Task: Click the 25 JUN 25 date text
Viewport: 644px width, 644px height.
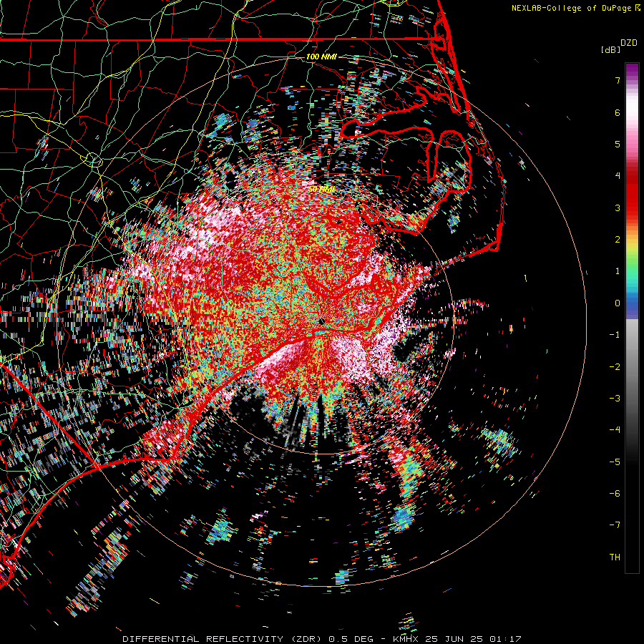Action: click(457, 639)
